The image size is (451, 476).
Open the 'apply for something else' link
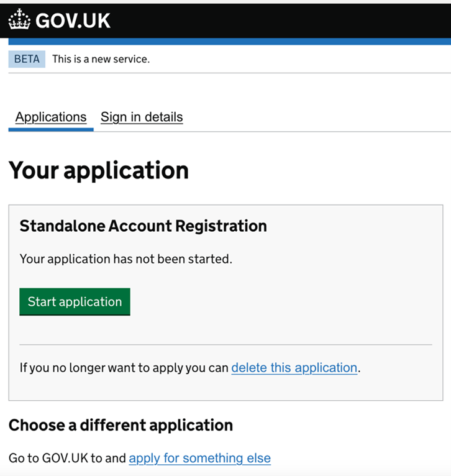pyautogui.click(x=199, y=459)
